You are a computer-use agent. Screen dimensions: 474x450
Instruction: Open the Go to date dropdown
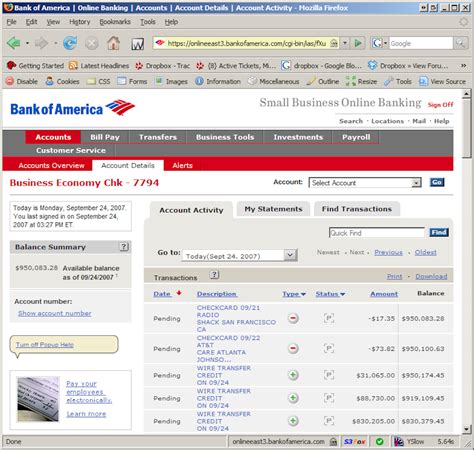[x=240, y=256]
